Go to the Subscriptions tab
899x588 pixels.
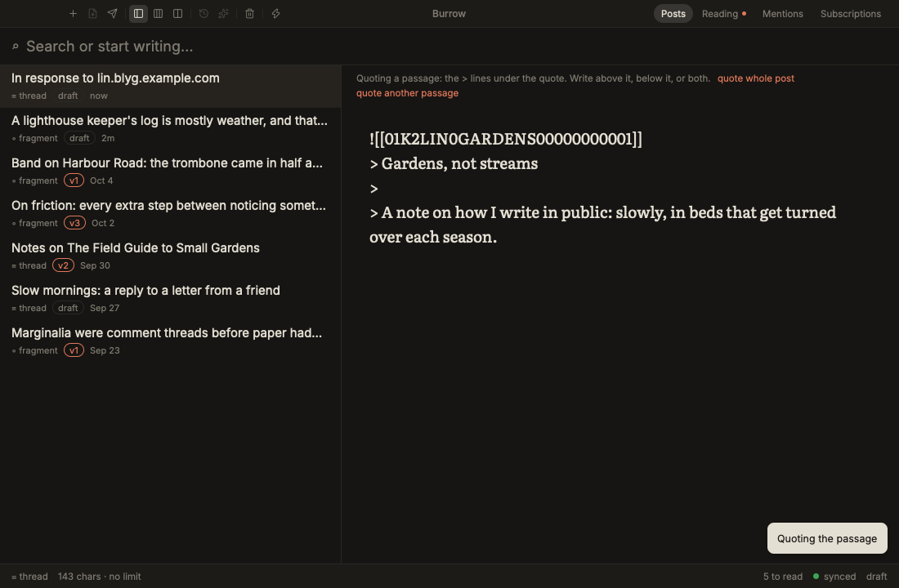tap(850, 14)
